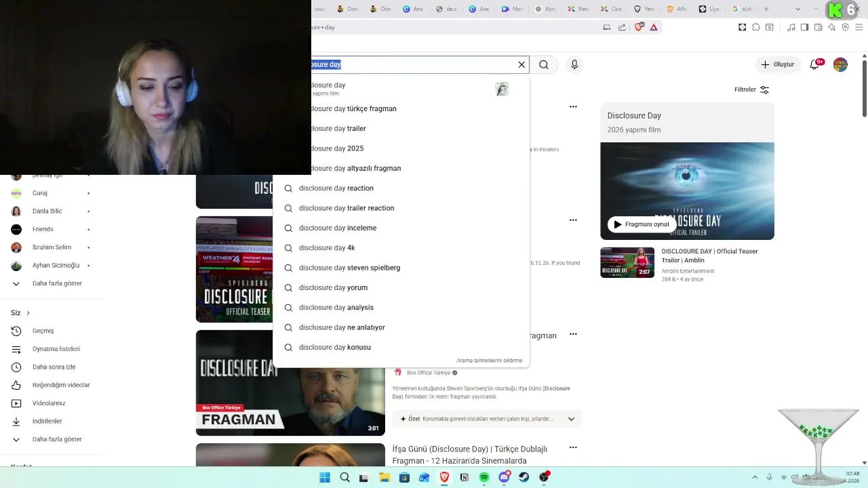Click the Brave Shields lion icon
The image size is (868, 488).
[639, 27]
